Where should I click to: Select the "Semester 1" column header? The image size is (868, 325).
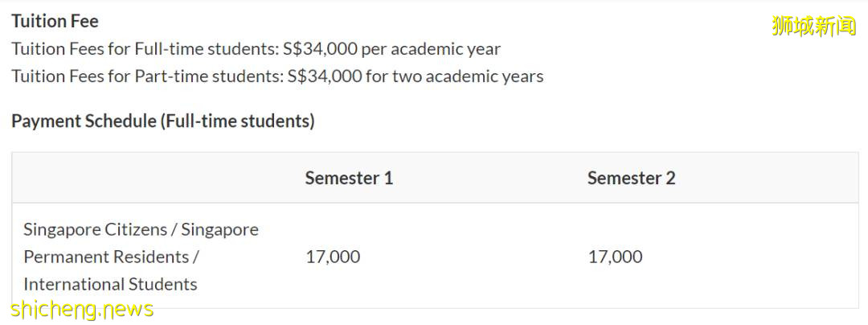click(349, 178)
